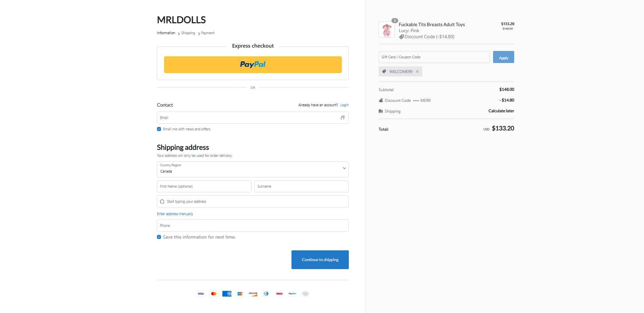644x313 pixels.
Task: Click the Mastercard payment icon
Action: click(214, 294)
